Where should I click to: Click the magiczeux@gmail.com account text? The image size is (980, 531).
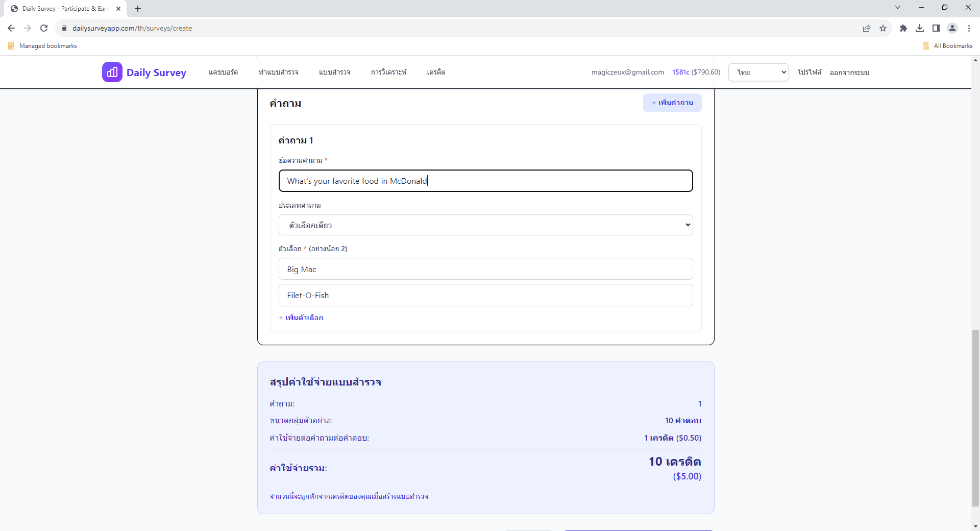tap(627, 72)
